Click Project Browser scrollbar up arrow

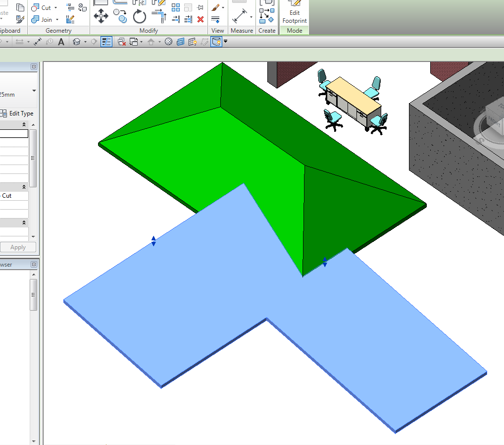coord(34,275)
